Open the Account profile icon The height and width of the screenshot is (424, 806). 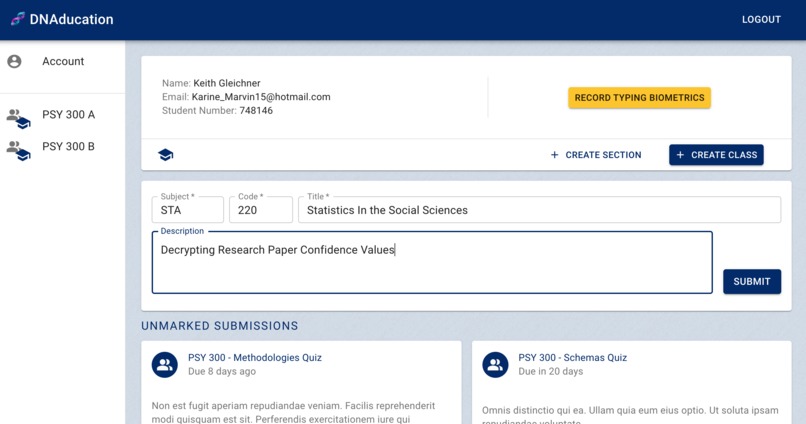click(x=14, y=61)
